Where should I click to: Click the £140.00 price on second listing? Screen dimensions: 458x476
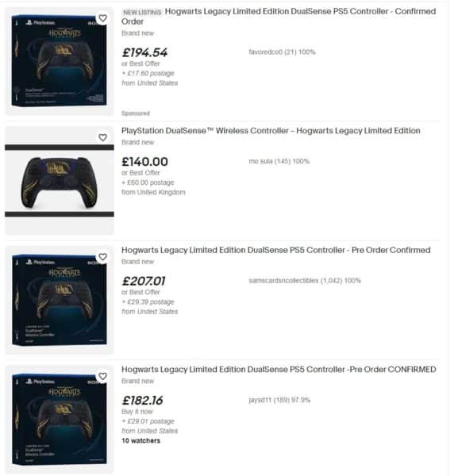pyautogui.click(x=144, y=162)
